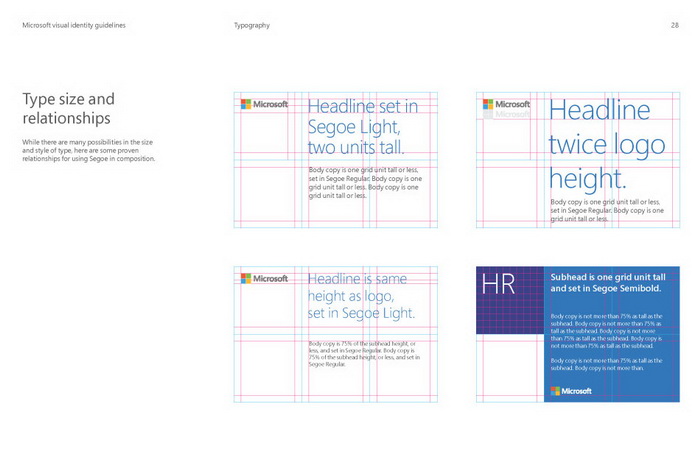Image resolution: width=700 pixels, height=452 pixels.
Task: Click the body copy starting 'Body copy is 75%'
Action: click(361, 355)
